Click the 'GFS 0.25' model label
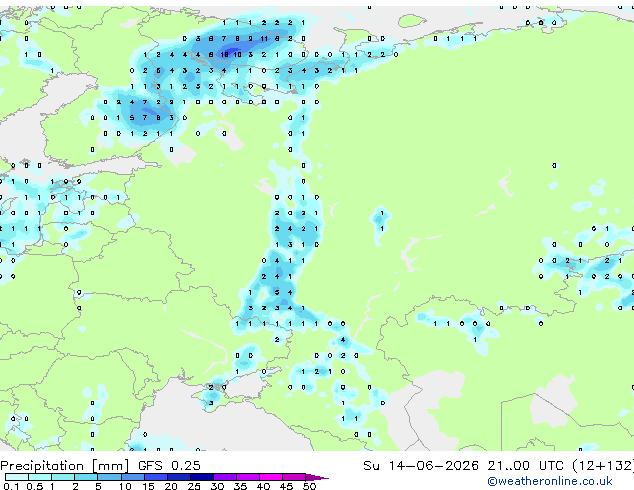The height and width of the screenshot is (490, 634). (169, 466)
